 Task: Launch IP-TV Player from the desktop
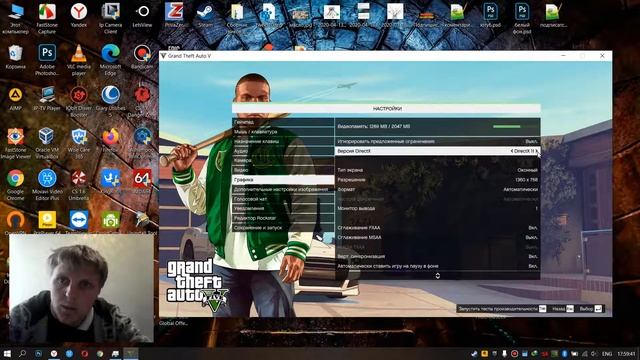click(x=47, y=99)
